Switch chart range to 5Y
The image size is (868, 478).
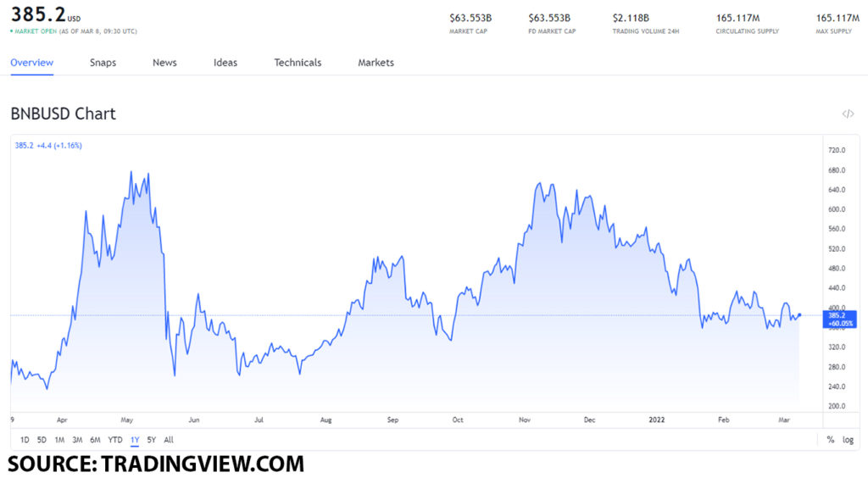tap(151, 440)
